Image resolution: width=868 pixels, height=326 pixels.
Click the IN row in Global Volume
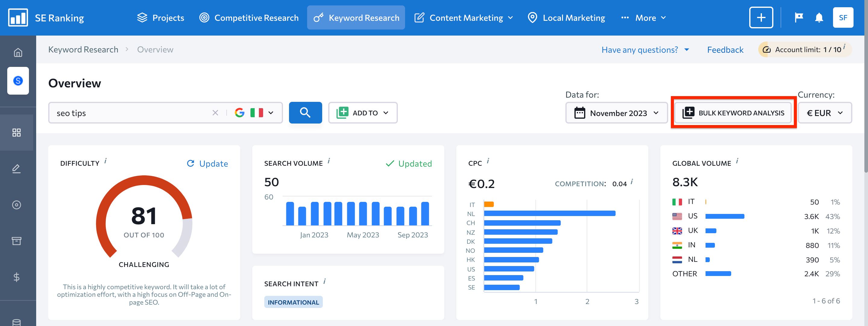756,245
